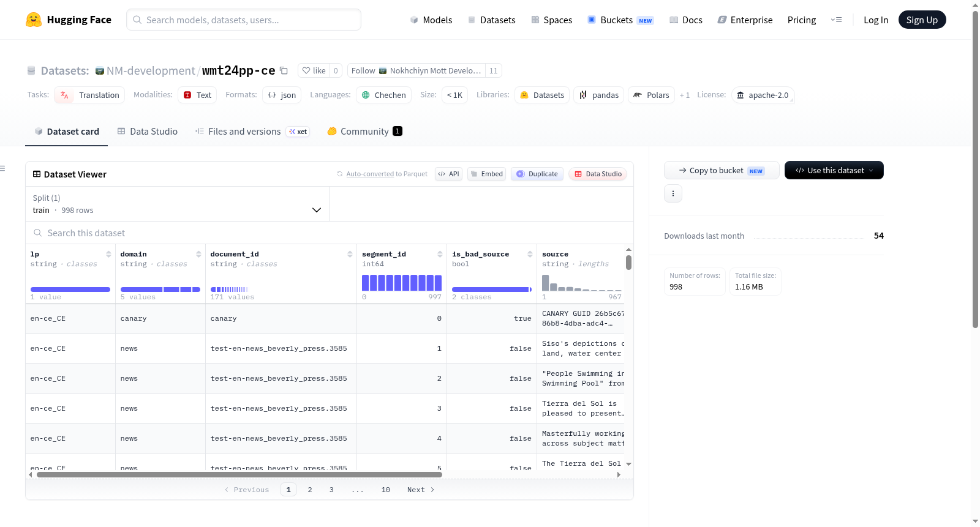Open Enterprise in the top navigation
980x527 pixels.
(x=745, y=20)
